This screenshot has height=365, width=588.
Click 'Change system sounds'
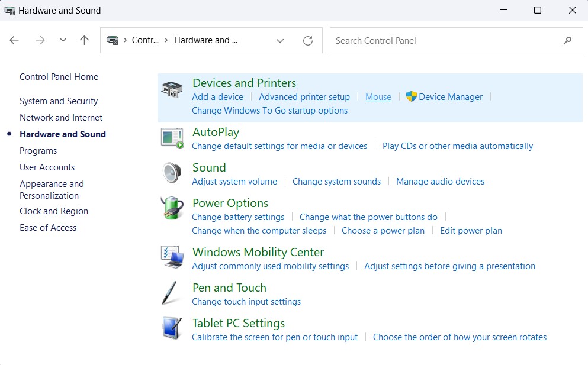pos(336,182)
